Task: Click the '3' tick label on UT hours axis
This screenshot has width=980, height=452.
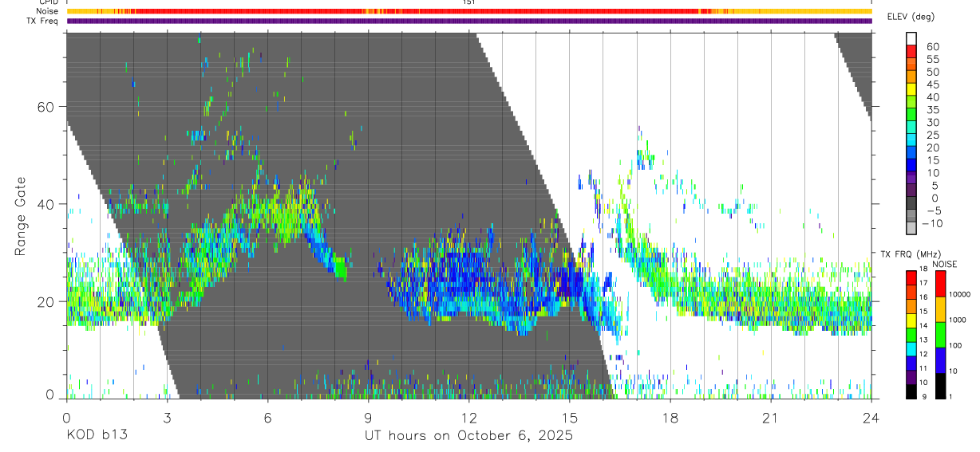Action: [167, 417]
